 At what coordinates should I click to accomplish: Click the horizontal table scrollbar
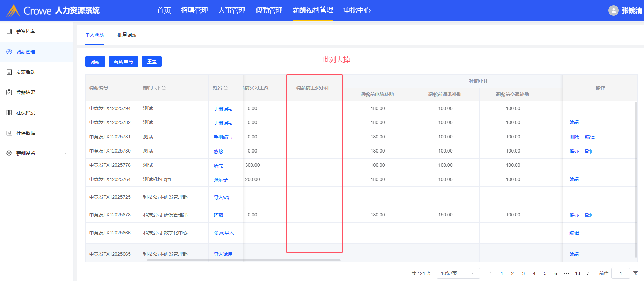[x=243, y=260]
